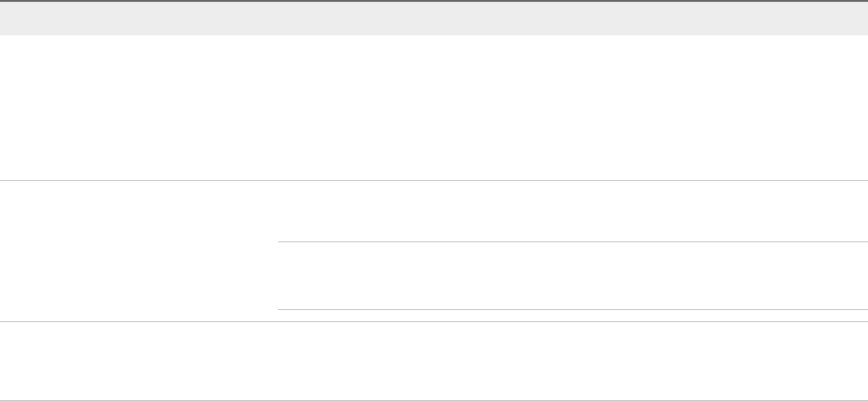This screenshot has height=401, width=868.
Task: Select the second row's narrow left cell
Action: click(139, 251)
